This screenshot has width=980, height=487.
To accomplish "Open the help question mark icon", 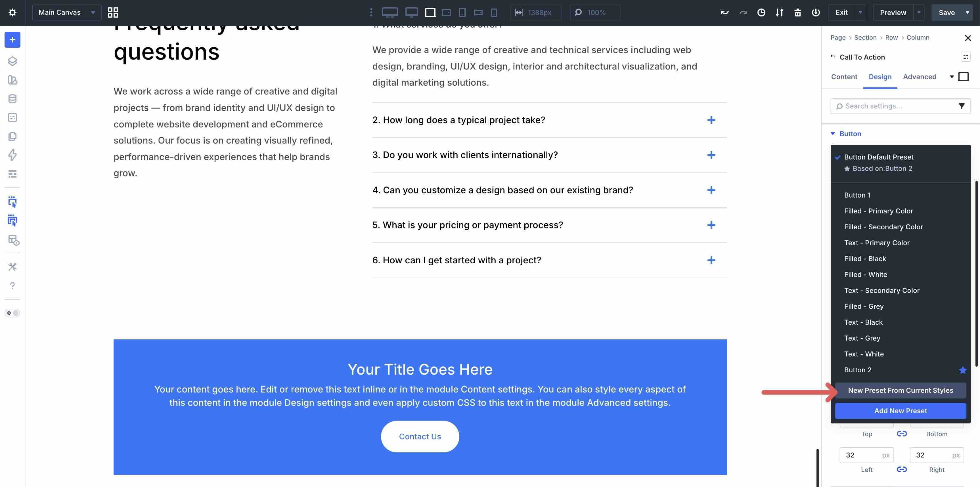I will pyautogui.click(x=12, y=286).
